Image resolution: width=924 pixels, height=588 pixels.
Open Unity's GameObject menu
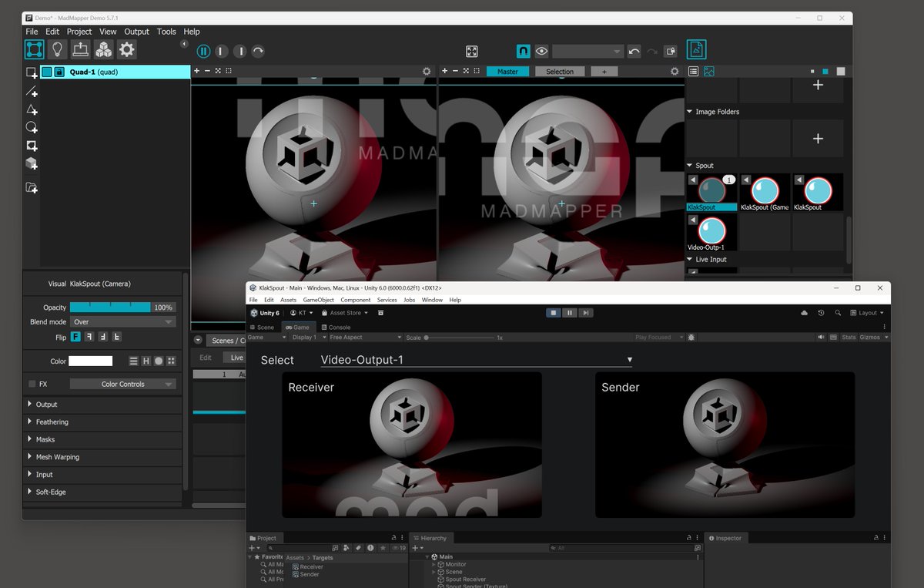pos(319,300)
